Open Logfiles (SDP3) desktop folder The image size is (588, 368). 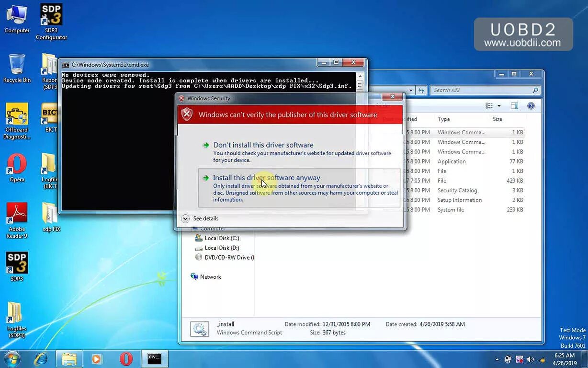pos(17,320)
